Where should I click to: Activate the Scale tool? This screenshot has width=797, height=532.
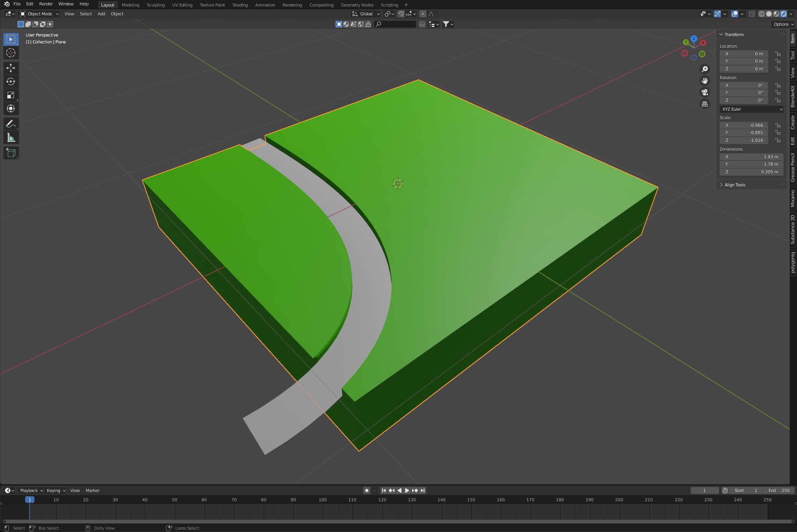coord(11,95)
